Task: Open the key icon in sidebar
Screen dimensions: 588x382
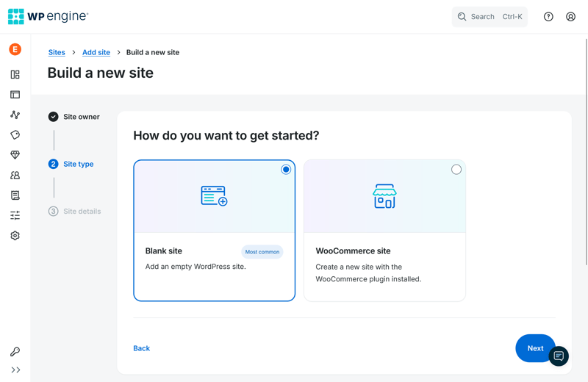Action: point(15,352)
